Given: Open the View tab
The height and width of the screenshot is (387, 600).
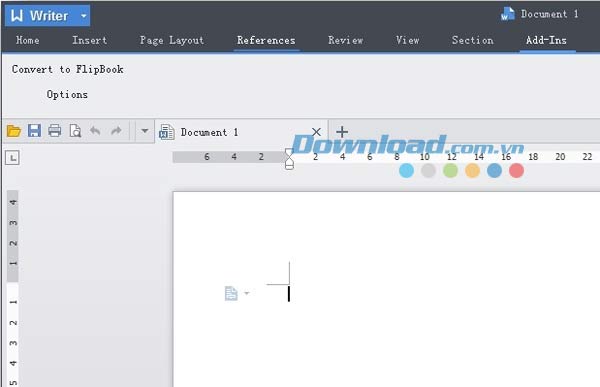Looking at the screenshot, I should click(408, 40).
